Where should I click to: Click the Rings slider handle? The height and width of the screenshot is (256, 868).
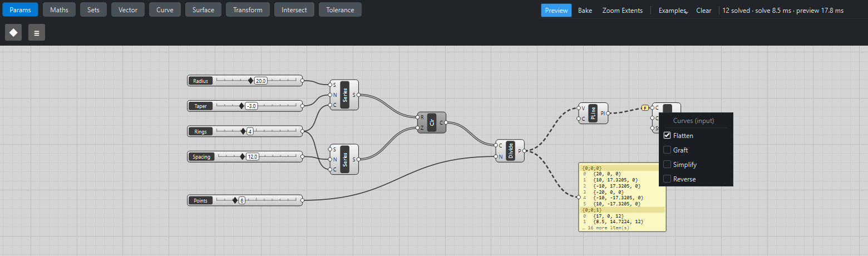click(243, 131)
